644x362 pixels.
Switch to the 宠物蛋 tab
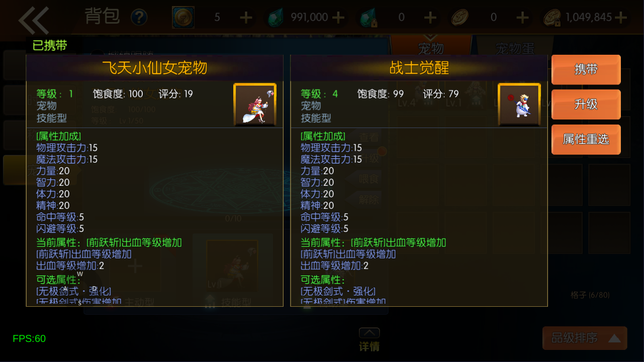[x=515, y=49]
